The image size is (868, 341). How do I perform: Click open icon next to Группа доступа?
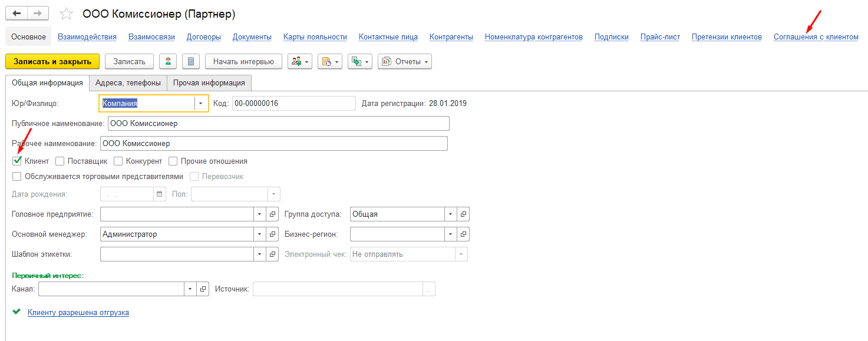point(463,214)
